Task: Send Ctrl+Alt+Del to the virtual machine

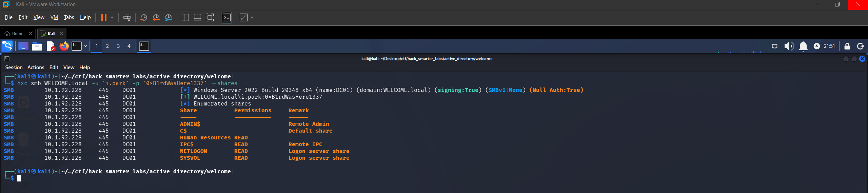Action: point(127,17)
